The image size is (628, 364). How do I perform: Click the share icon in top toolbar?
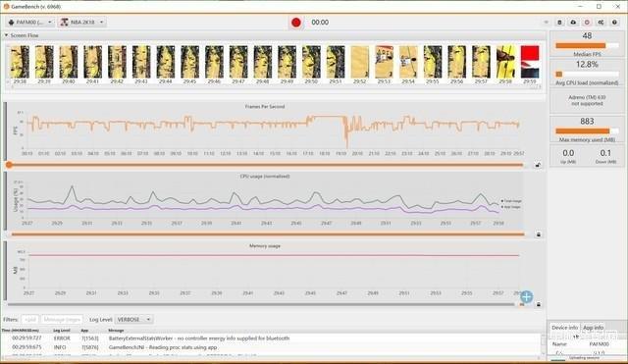pyautogui.click(x=601, y=23)
